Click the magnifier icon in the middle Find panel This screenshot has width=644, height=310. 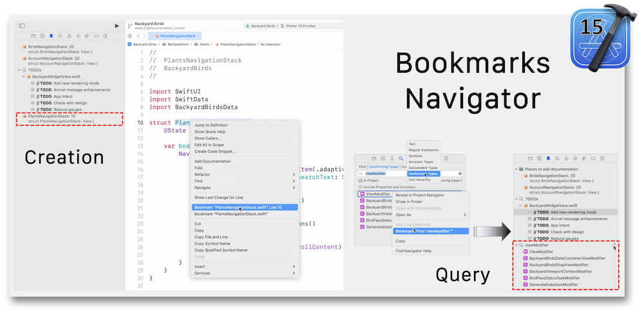pyautogui.click(x=401, y=158)
